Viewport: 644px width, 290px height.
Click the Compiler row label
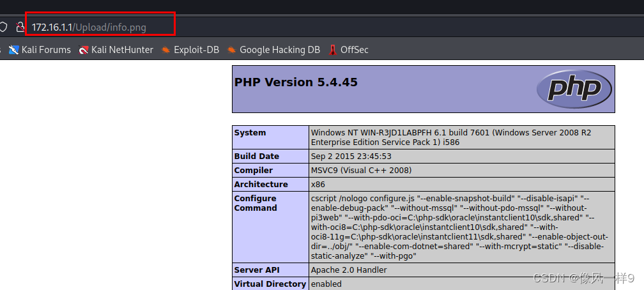(254, 170)
